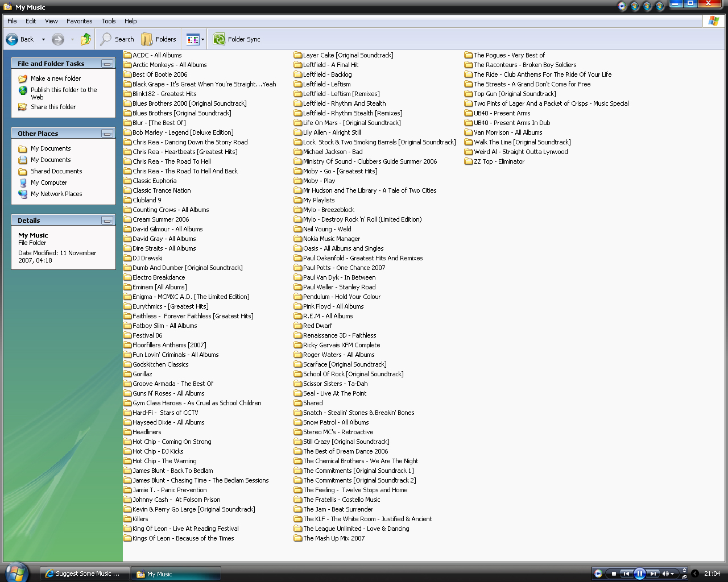This screenshot has width=728, height=582.
Task: Pause playback in the taskbar media player
Action: pyautogui.click(x=639, y=573)
